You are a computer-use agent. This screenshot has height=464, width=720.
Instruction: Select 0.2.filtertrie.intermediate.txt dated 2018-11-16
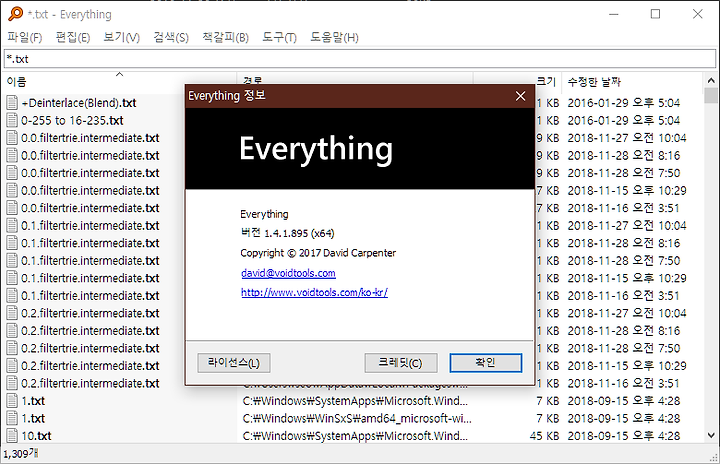coord(90,383)
